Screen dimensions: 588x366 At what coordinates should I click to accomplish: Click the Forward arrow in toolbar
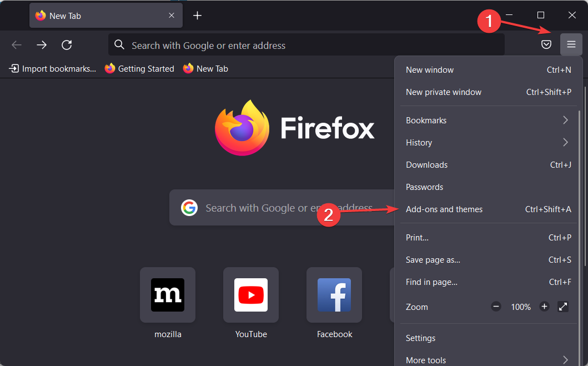coord(42,45)
